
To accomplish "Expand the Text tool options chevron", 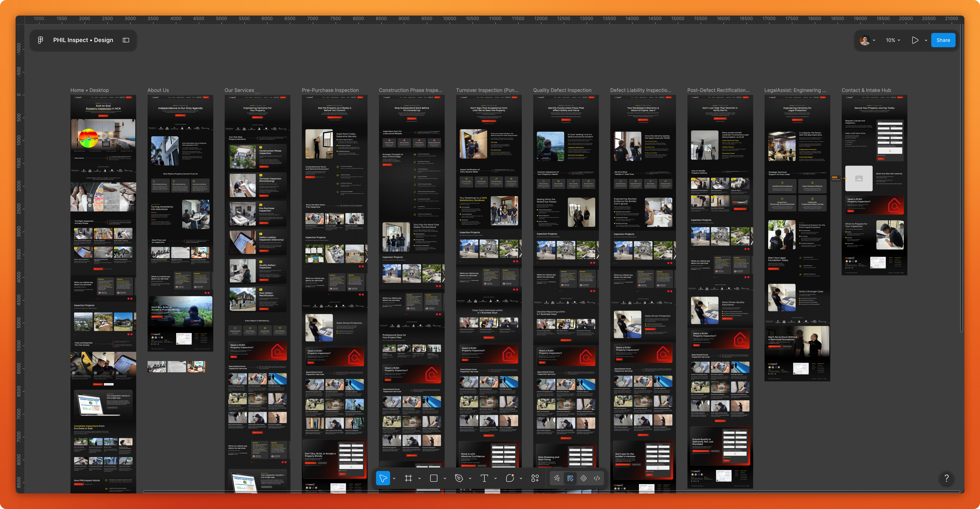I will tap(495, 479).
